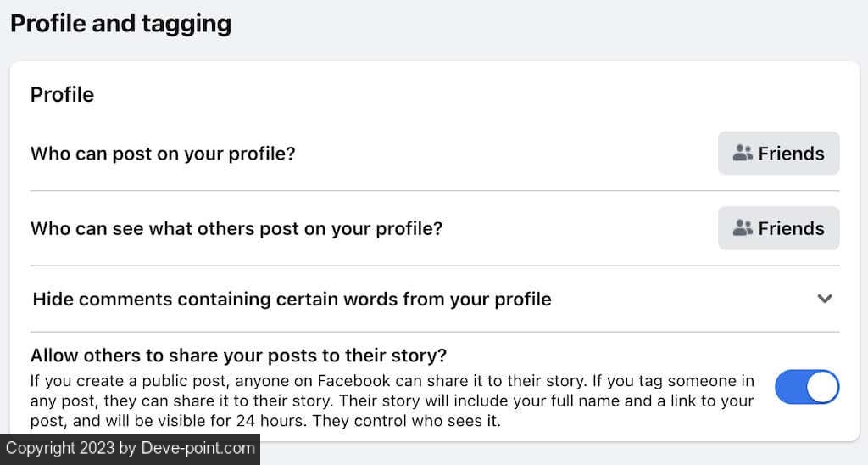Click the story sharing description paragraph

pos(392,400)
